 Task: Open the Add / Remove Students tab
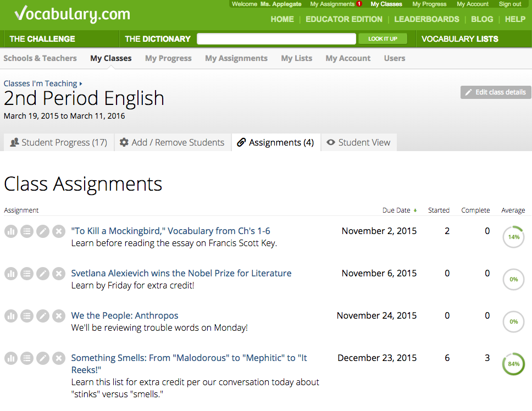[172, 142]
